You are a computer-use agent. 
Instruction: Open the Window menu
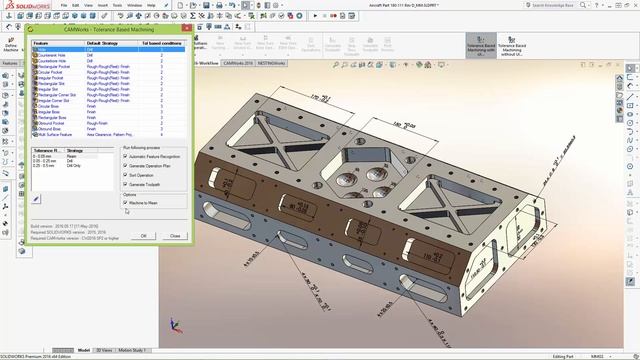click(134, 5)
